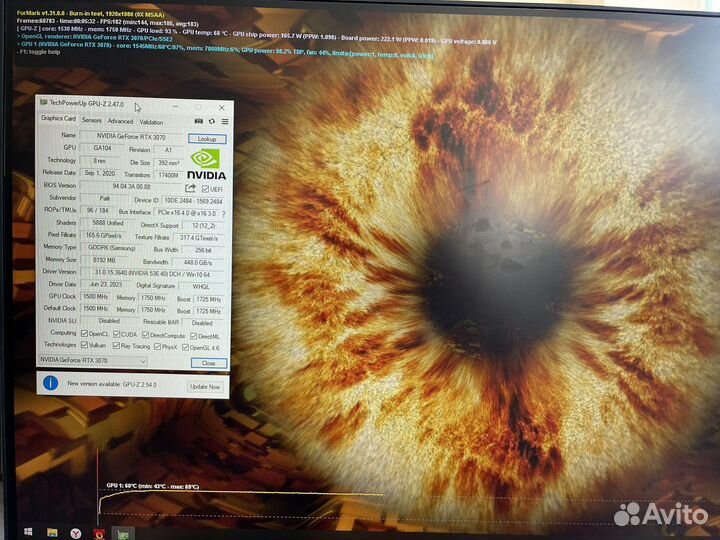The width and height of the screenshot is (720, 540).
Task: Click the Update Now button
Action: click(x=205, y=387)
